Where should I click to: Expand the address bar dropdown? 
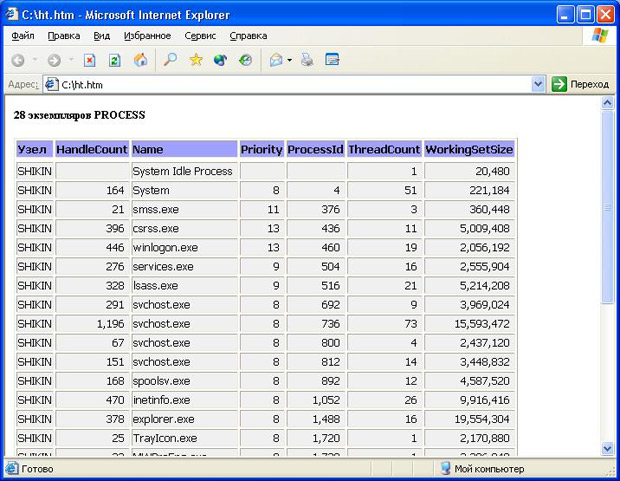click(x=538, y=85)
